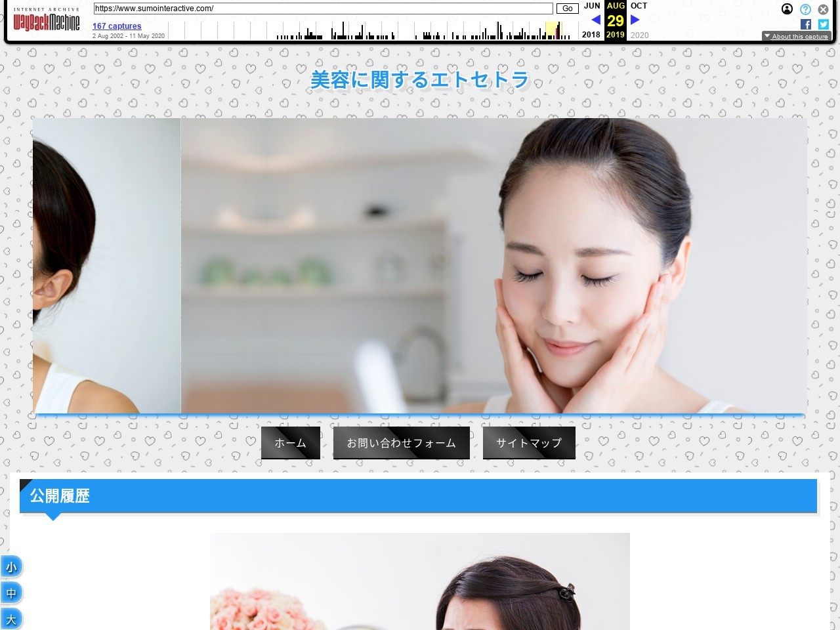This screenshot has height=630, width=840.
Task: Open the 167 captures link
Action: pos(116,26)
